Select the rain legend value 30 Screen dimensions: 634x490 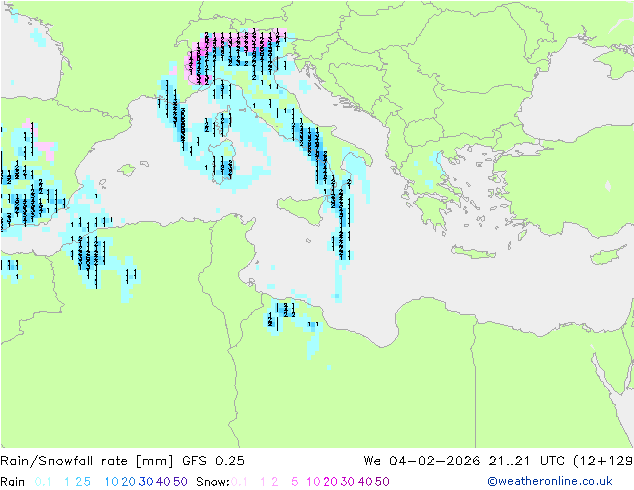pyautogui.click(x=146, y=482)
